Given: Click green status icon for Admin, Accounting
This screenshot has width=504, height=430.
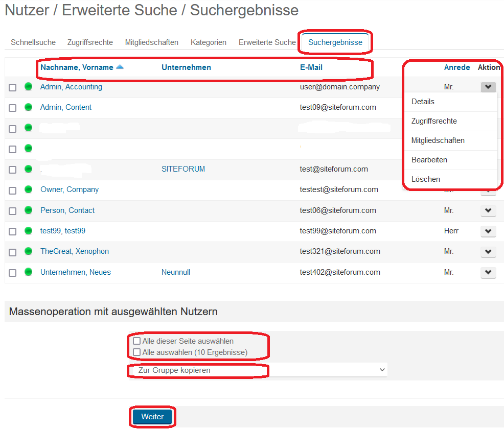Looking at the screenshot, I should [28, 87].
